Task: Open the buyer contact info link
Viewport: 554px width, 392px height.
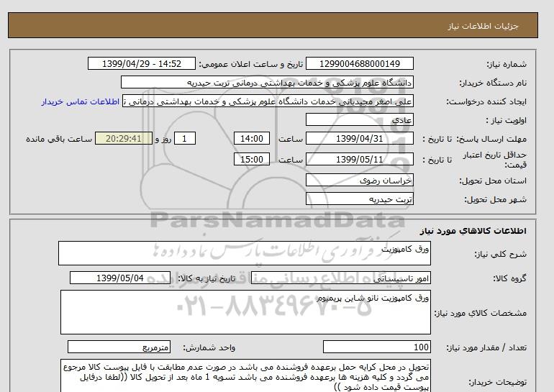Action: [80, 101]
